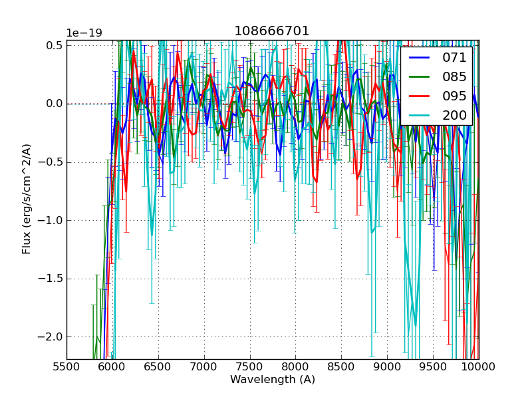Screen dimensions: 532x399
Task: Click the 085 legend label
Action: click(x=455, y=77)
